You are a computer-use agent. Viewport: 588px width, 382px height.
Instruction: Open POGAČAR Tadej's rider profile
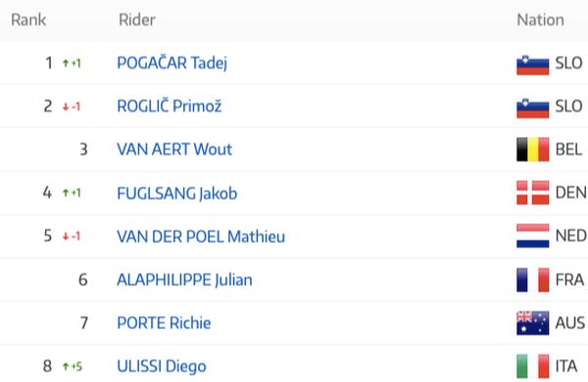click(171, 63)
